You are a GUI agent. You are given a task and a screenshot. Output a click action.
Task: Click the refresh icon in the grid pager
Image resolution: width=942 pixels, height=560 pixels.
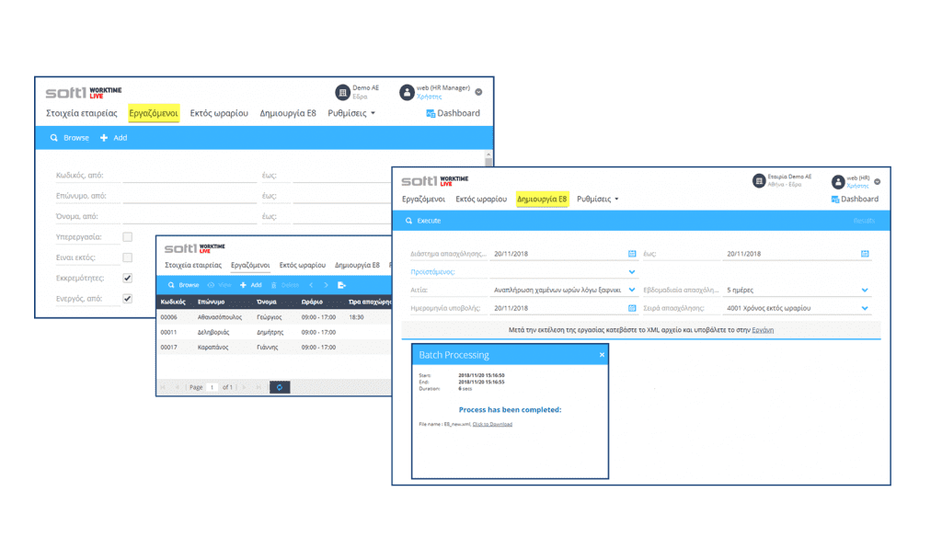[280, 387]
